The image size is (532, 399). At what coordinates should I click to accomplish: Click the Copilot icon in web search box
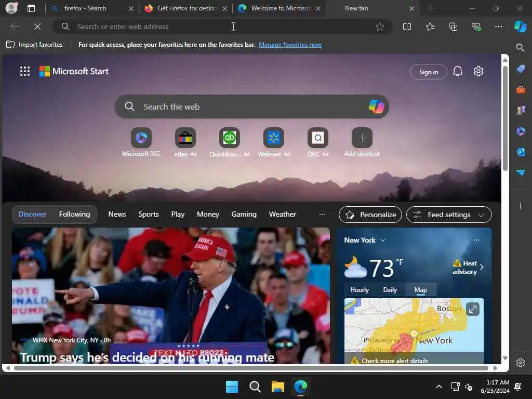click(376, 107)
